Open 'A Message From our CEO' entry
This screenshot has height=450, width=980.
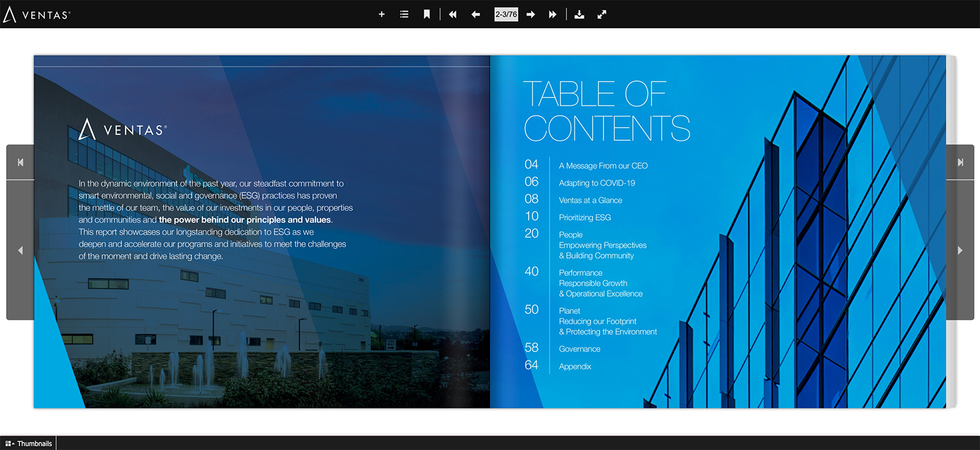pyautogui.click(x=603, y=166)
